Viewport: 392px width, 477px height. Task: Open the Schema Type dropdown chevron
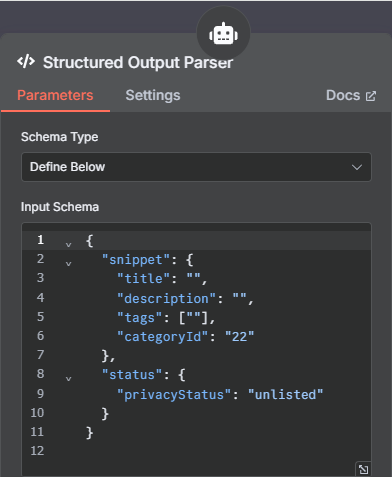coord(357,167)
